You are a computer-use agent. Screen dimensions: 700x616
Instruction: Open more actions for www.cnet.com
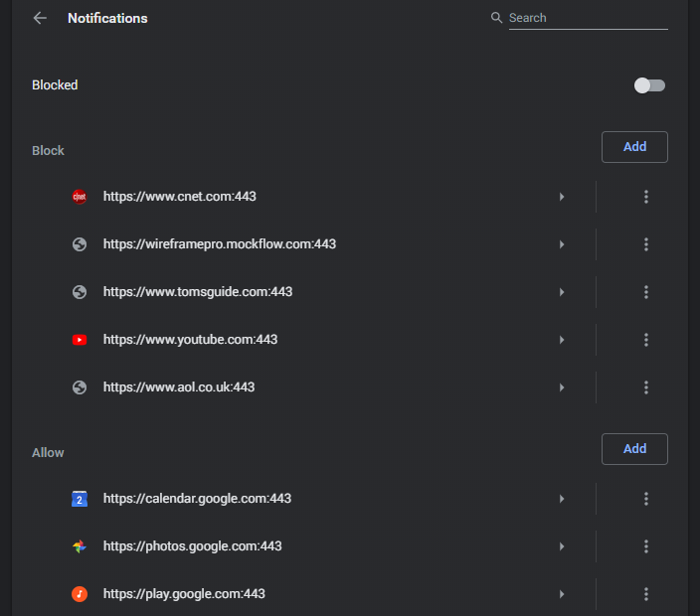click(x=646, y=197)
